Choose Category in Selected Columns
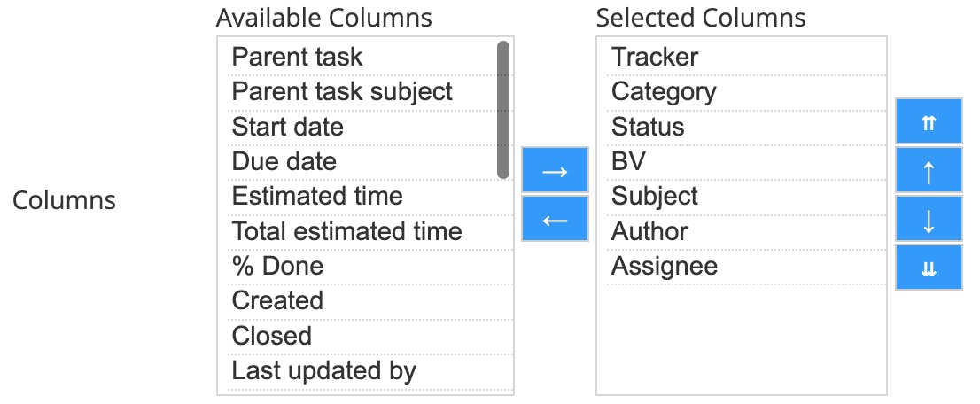980x404 pixels. (664, 92)
